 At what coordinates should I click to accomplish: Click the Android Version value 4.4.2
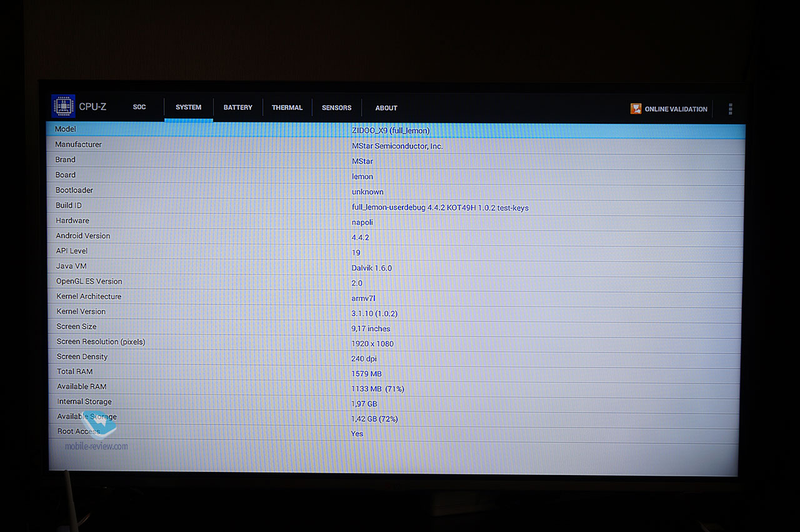361,238
